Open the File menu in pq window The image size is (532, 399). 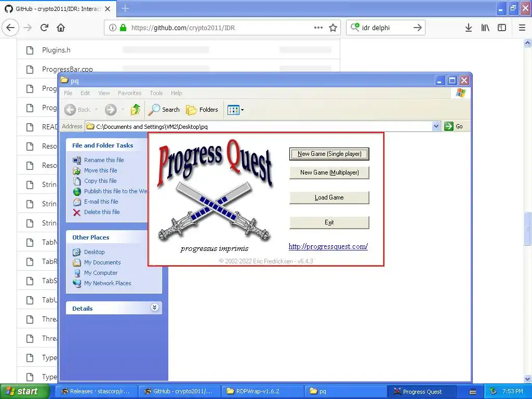68,93
